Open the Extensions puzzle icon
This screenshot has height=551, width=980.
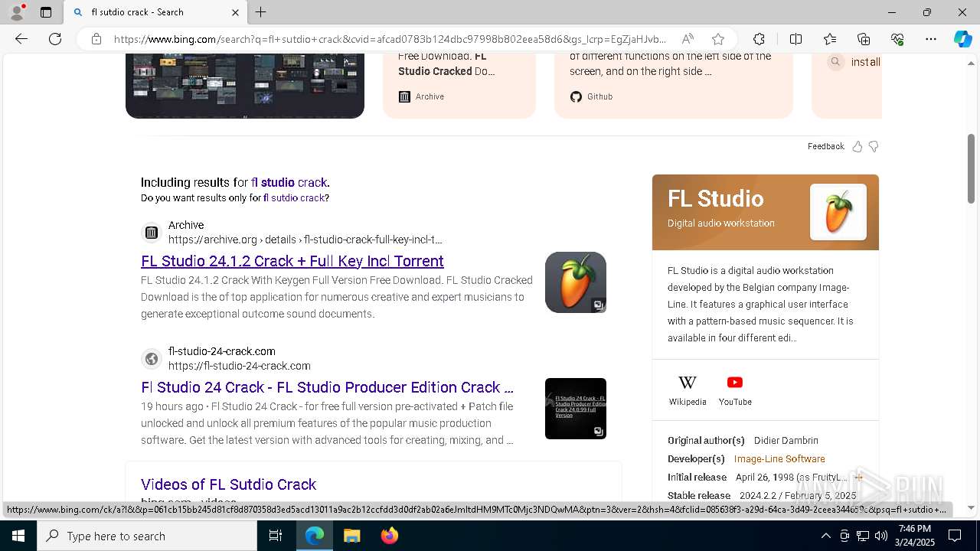(759, 39)
